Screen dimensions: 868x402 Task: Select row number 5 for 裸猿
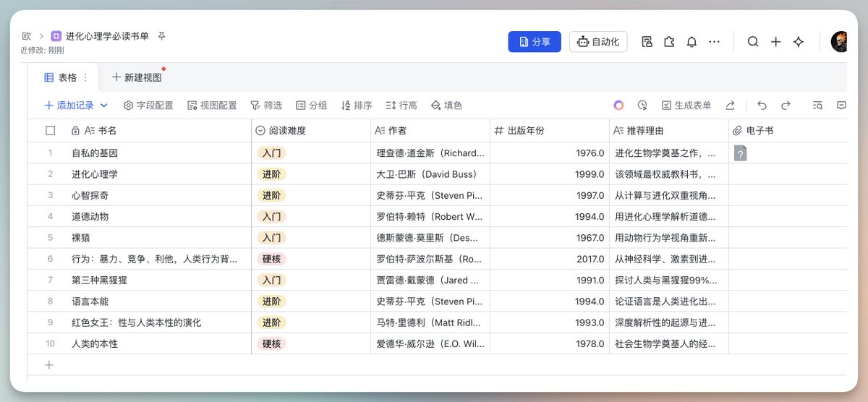tap(50, 238)
